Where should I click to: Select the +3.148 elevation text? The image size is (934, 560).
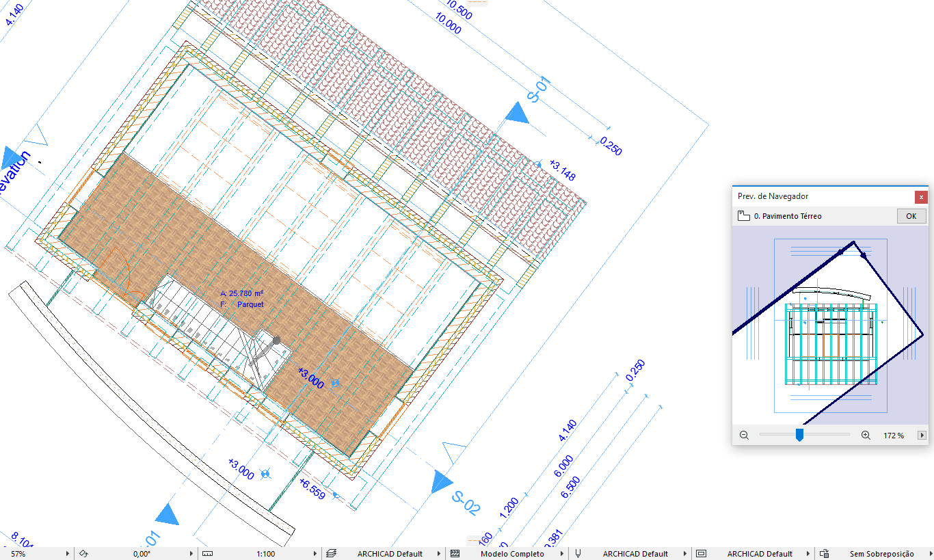[562, 169]
